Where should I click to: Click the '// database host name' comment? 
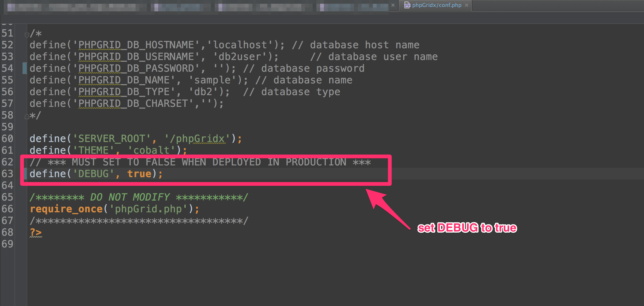pos(356,45)
